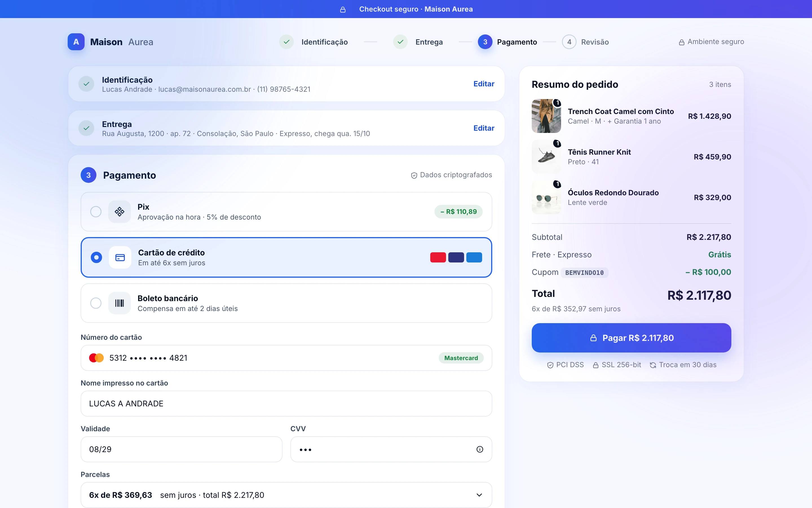Select the Boleto bancário radio button

tap(96, 303)
